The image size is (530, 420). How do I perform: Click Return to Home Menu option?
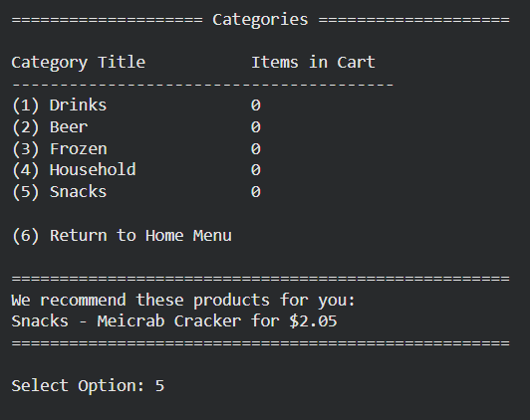click(x=122, y=235)
